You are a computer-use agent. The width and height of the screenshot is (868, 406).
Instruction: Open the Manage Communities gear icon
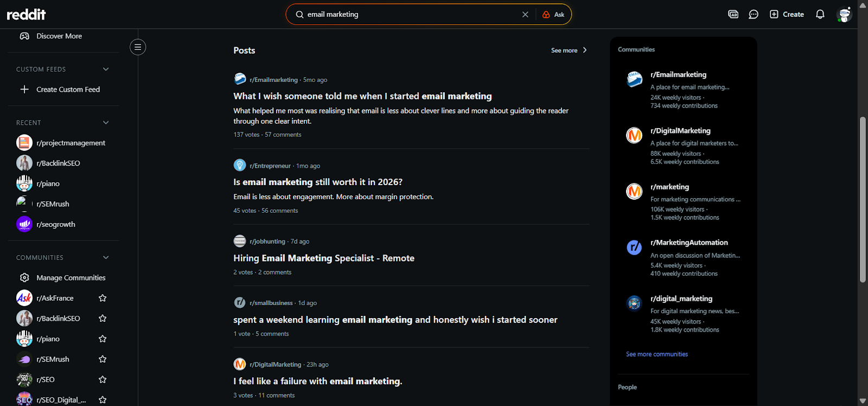(x=24, y=277)
